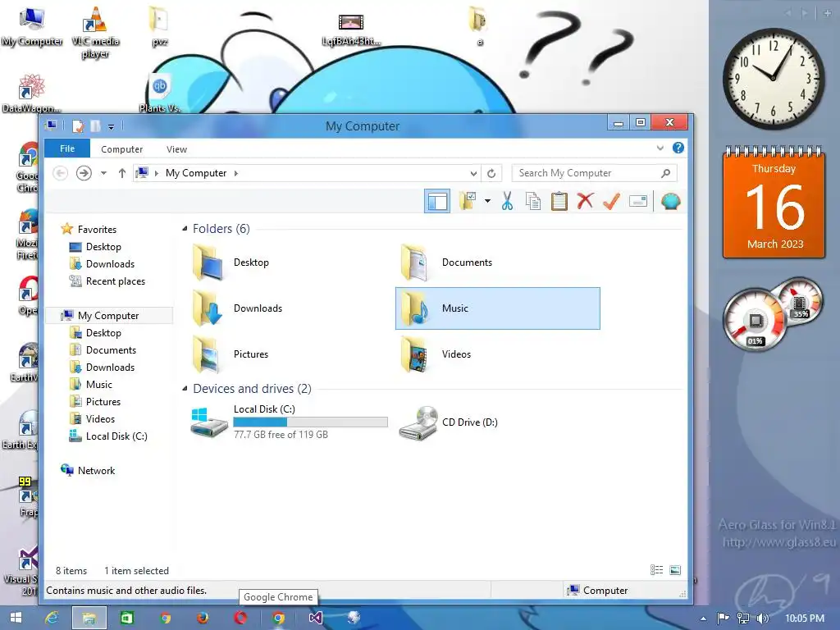840x630 pixels.
Task: Open Visual Studio from the taskbar
Action: pyautogui.click(x=316, y=618)
